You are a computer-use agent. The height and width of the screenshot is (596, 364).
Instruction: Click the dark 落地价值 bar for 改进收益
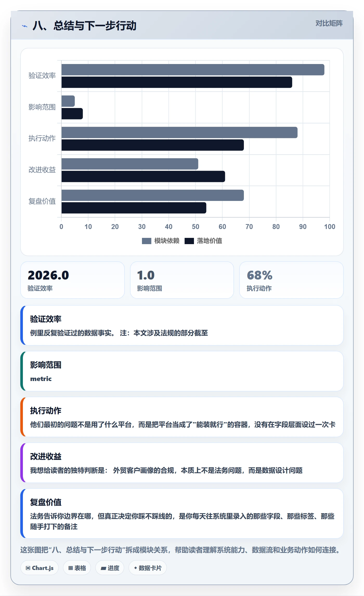pyautogui.click(x=143, y=176)
